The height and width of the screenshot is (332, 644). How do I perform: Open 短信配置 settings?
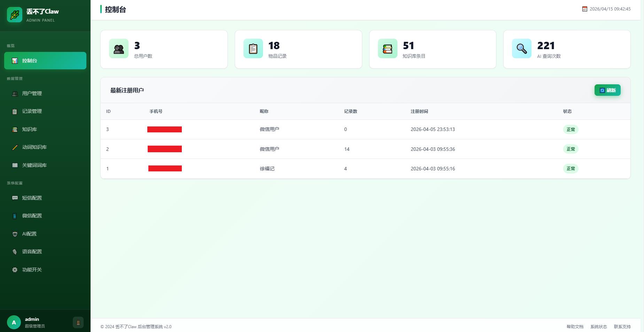point(32,198)
